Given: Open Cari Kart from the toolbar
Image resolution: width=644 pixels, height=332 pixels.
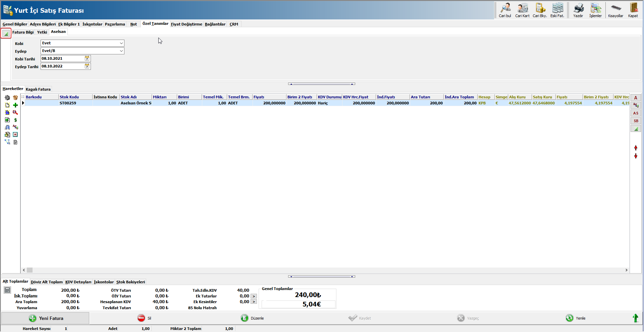Looking at the screenshot, I should (x=522, y=8).
